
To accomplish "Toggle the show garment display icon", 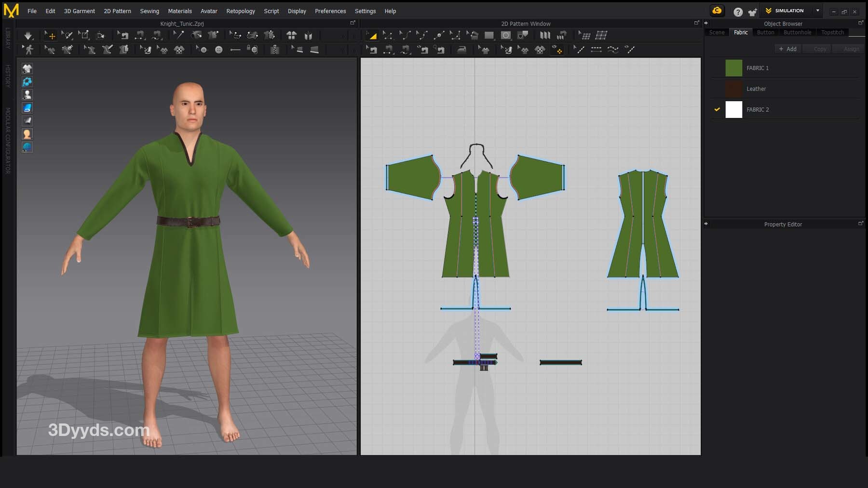I will (x=27, y=68).
